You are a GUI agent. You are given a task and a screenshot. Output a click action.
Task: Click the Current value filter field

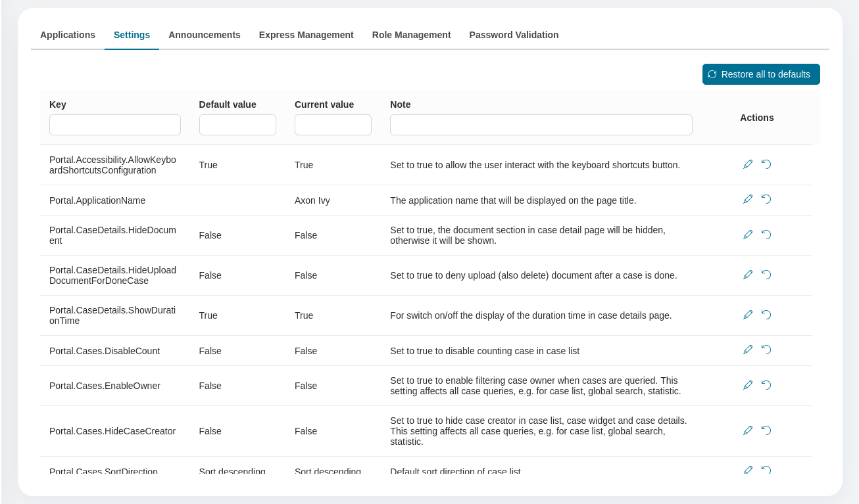pos(333,125)
